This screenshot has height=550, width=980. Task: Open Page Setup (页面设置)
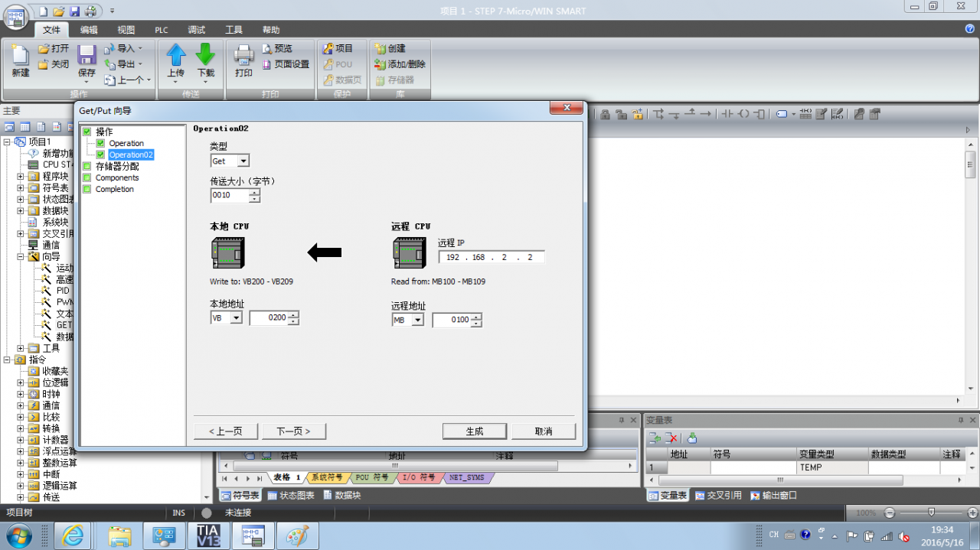[x=286, y=64]
